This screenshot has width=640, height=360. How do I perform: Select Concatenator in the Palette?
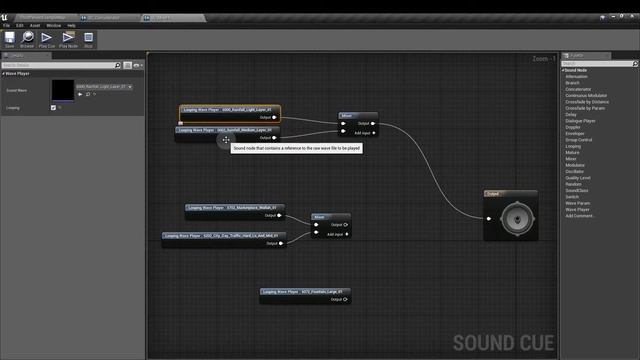pos(578,89)
